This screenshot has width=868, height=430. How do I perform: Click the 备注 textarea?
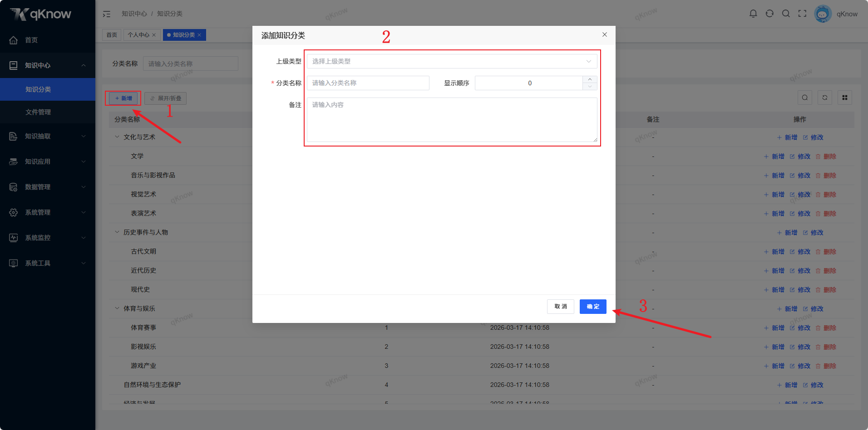coord(452,120)
